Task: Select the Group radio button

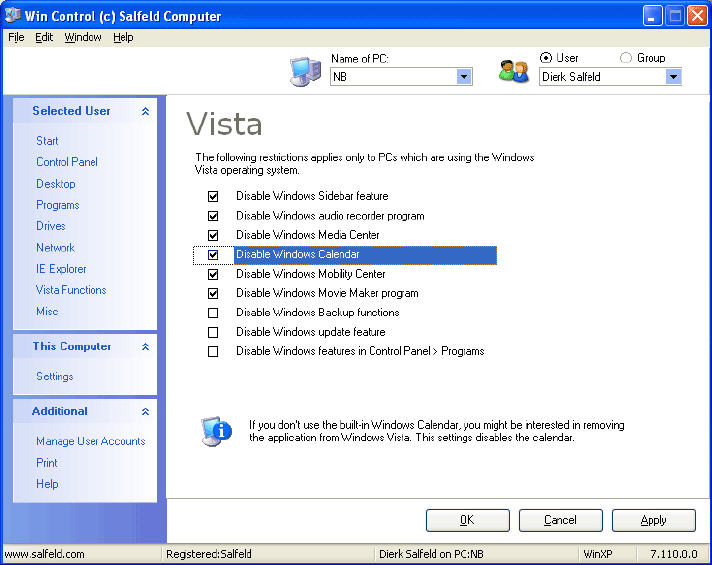Action: (x=626, y=58)
